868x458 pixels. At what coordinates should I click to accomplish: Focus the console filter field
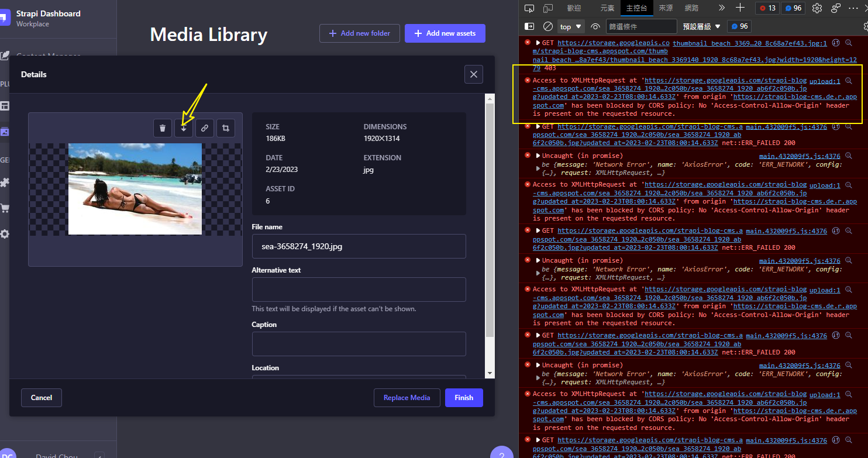641,26
